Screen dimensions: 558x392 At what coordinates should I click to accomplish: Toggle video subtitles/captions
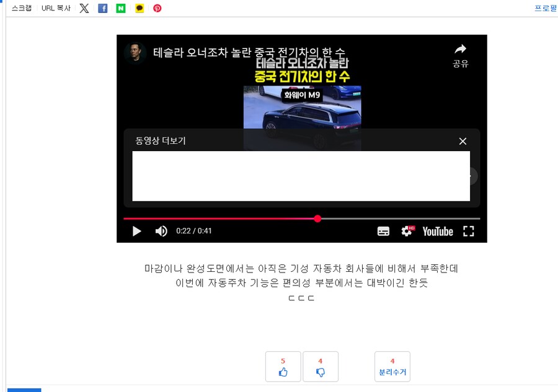coord(383,232)
